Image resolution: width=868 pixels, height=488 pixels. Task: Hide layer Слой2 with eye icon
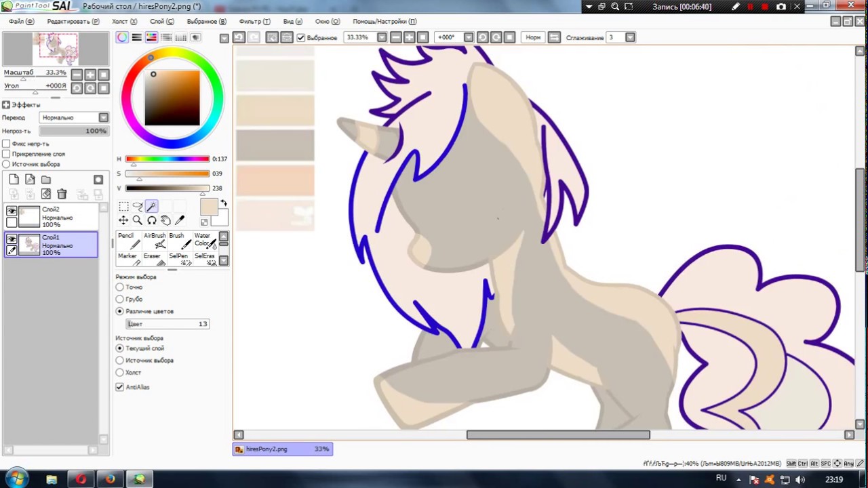(x=12, y=211)
